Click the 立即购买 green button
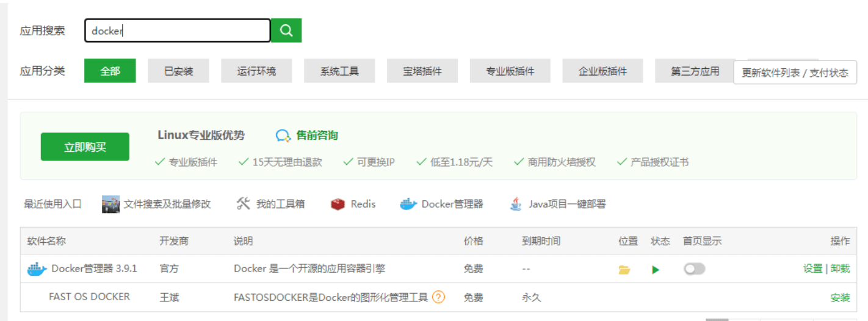 coord(85,146)
